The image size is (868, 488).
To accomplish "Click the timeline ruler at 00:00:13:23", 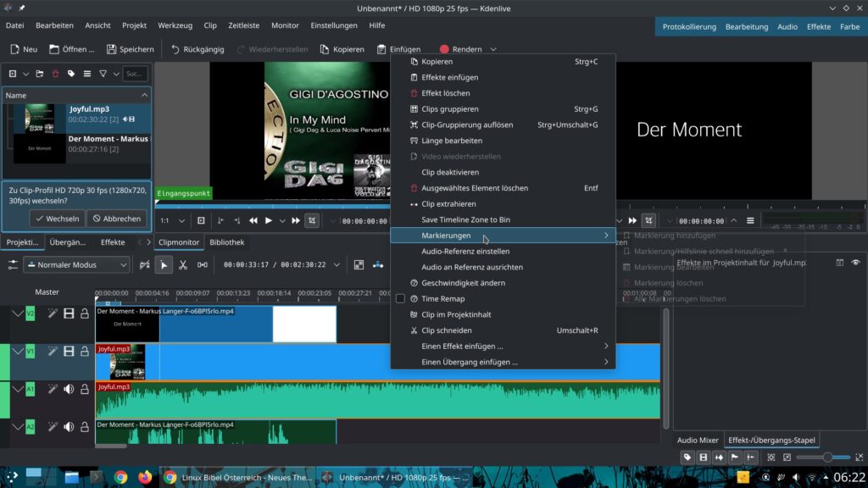I will [x=233, y=295].
